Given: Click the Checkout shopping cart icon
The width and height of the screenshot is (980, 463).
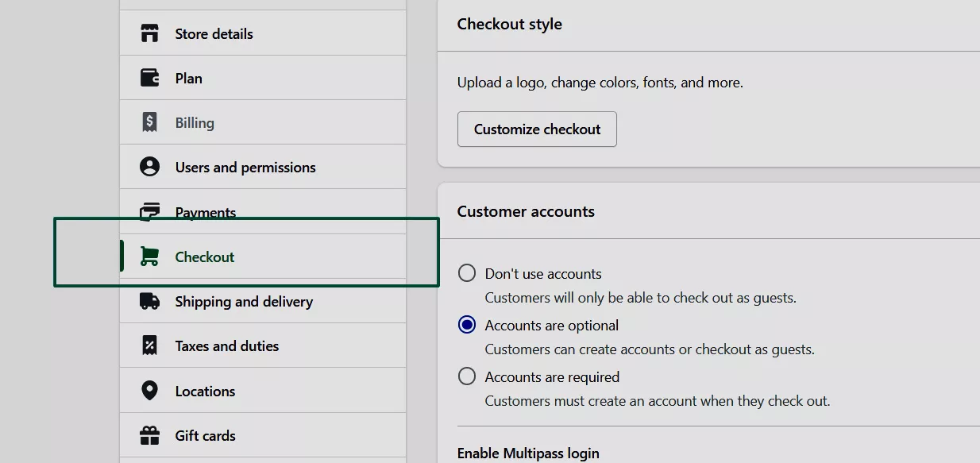Looking at the screenshot, I should point(150,256).
